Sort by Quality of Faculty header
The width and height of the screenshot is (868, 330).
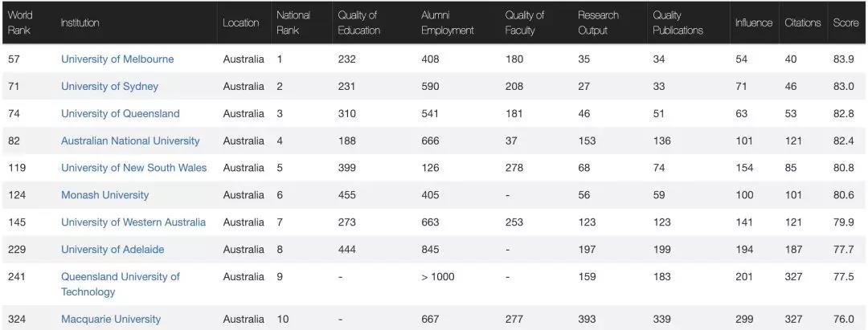pyautogui.click(x=524, y=22)
